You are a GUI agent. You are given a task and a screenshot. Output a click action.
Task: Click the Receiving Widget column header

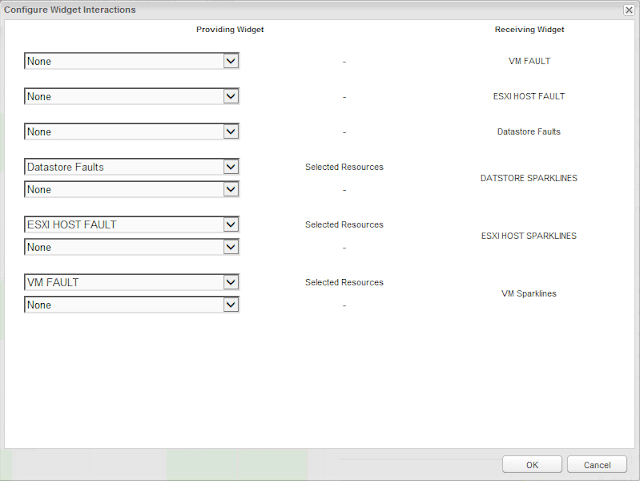[529, 30]
